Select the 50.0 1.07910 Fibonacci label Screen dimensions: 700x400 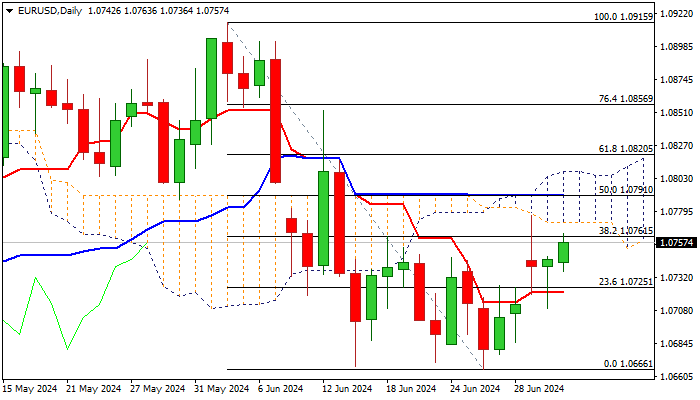(x=626, y=190)
